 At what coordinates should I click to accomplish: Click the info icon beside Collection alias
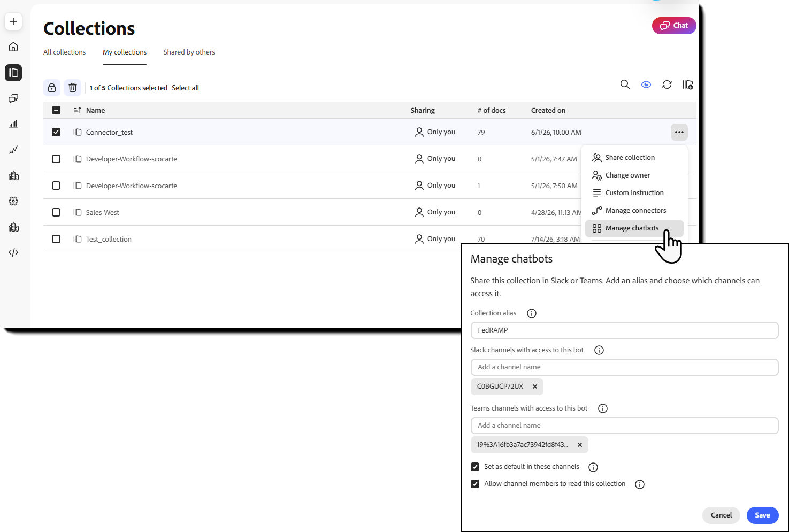click(x=532, y=313)
